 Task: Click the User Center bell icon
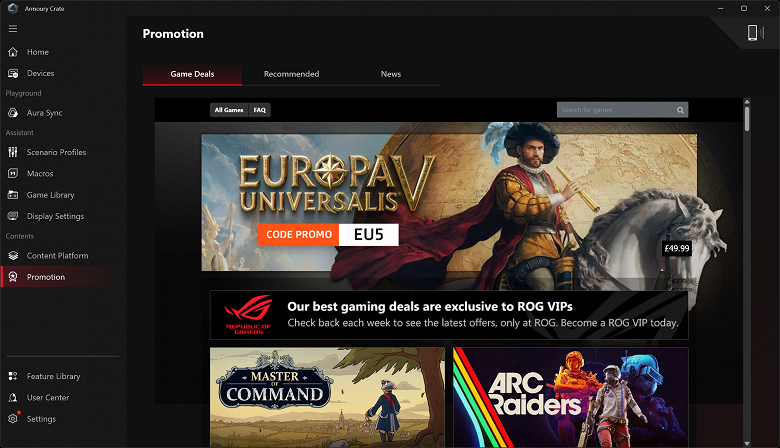pos(13,398)
